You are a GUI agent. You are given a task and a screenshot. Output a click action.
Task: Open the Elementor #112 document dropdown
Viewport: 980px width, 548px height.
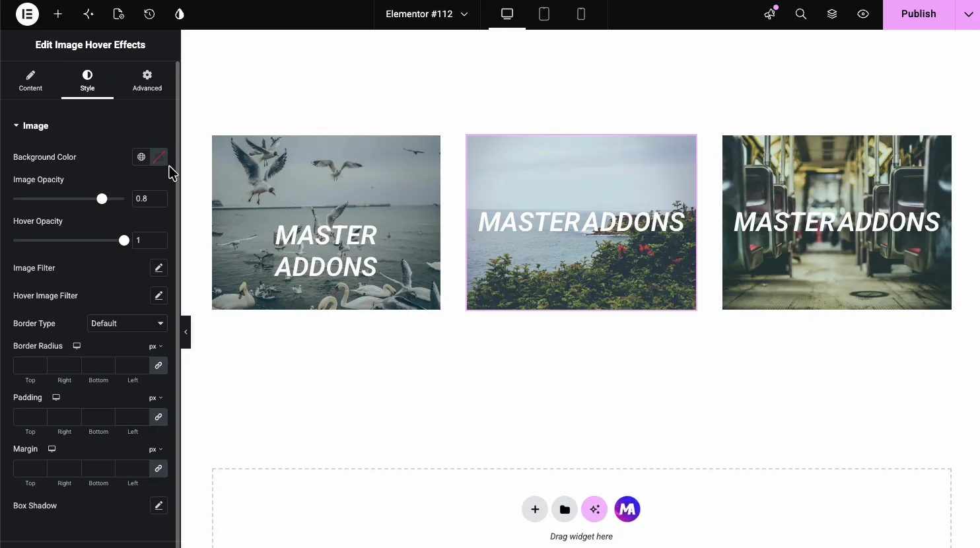pos(427,14)
